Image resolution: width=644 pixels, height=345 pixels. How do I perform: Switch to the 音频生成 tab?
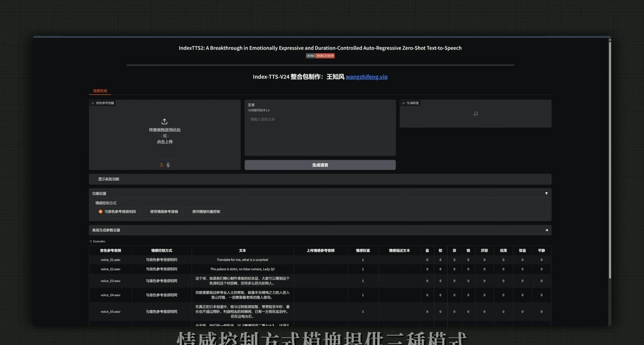100,91
